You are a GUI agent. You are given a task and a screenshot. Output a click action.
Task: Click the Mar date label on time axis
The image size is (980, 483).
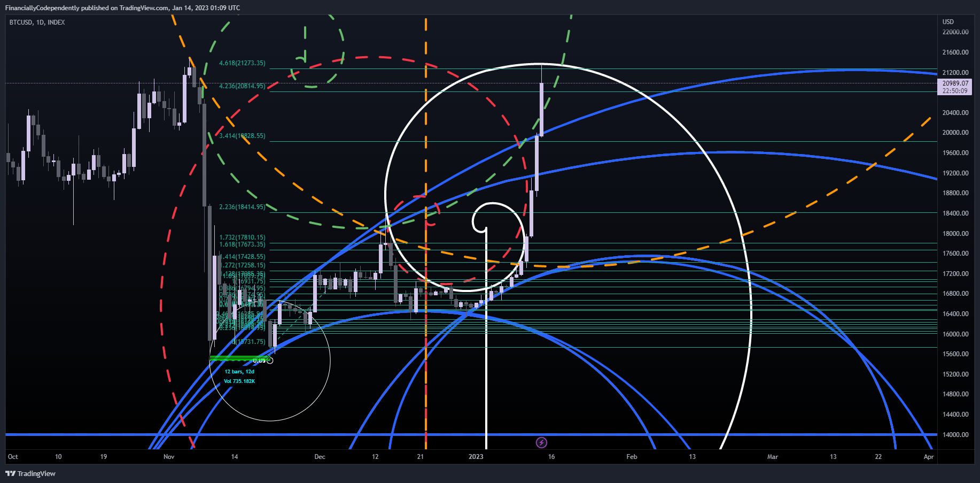[x=773, y=457]
